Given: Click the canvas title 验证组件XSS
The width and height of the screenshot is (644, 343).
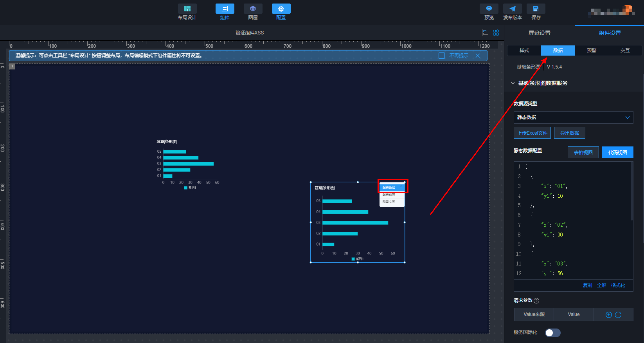Looking at the screenshot, I should (250, 33).
